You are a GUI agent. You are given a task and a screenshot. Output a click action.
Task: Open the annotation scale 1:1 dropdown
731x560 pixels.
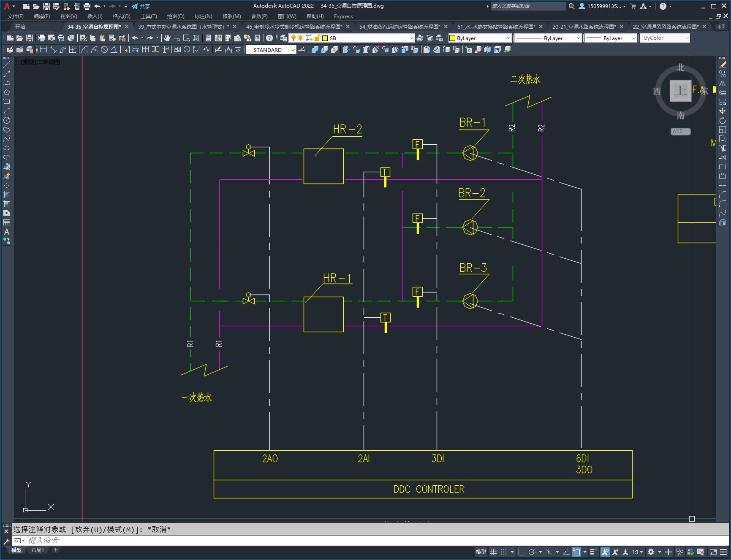pyautogui.click(x=638, y=552)
